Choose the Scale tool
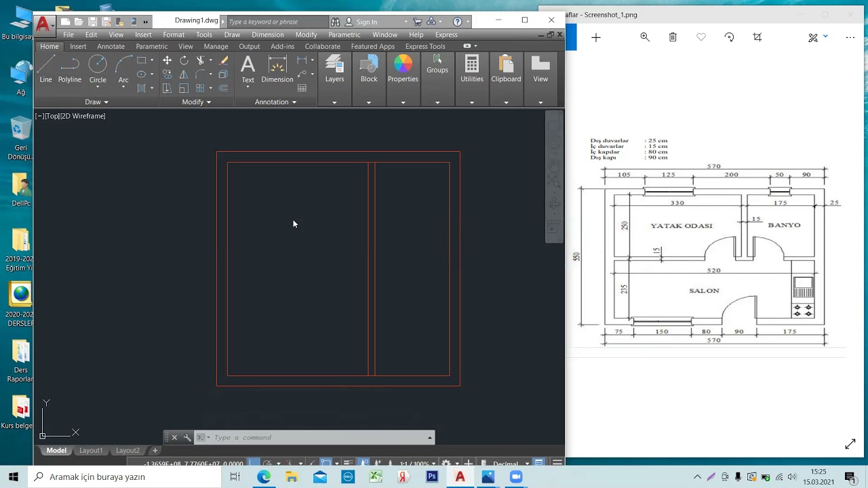Image resolution: width=868 pixels, height=488 pixels. tap(184, 88)
